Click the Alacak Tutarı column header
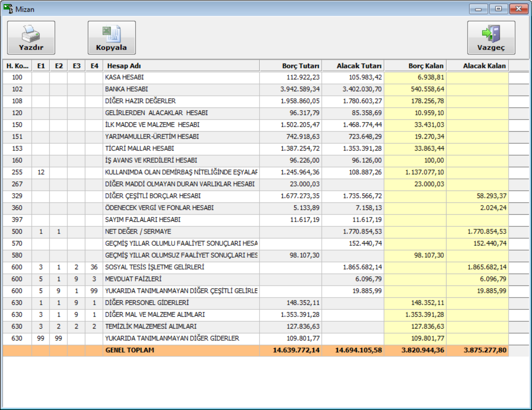 point(353,66)
